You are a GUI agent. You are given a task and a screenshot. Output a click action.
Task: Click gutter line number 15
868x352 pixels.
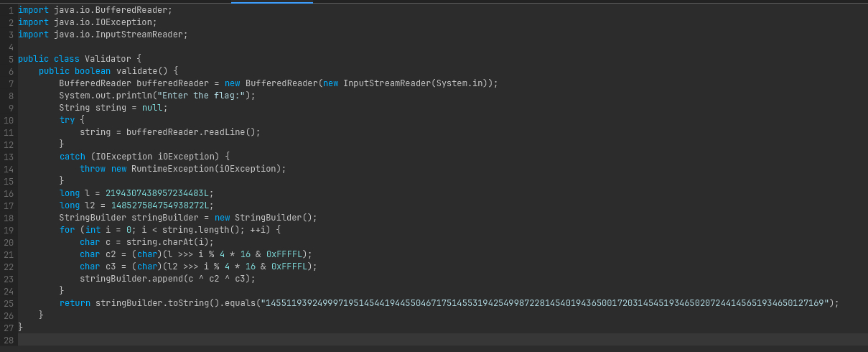coord(9,181)
